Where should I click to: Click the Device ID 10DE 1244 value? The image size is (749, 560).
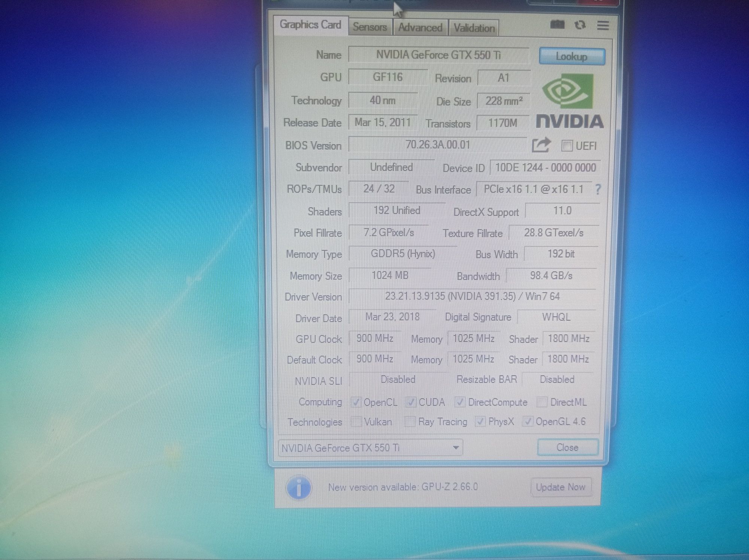545,167
